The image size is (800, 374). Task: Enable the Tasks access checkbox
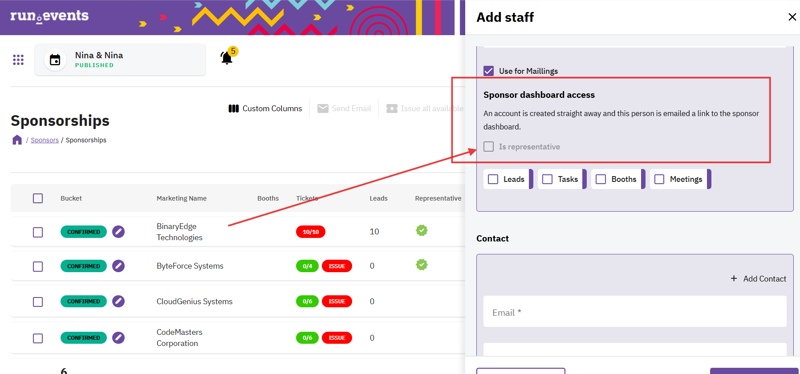coord(547,179)
